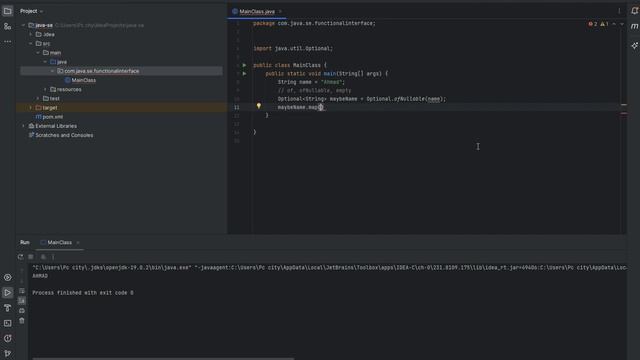Open the Services tool window icon
Viewport: 640px width, 360px height.
tap(7, 278)
